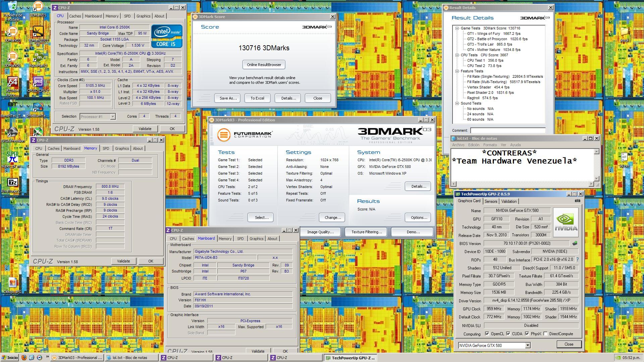Switch to the Validation tab in GPU-Z
644x362 pixels.
[x=509, y=201]
